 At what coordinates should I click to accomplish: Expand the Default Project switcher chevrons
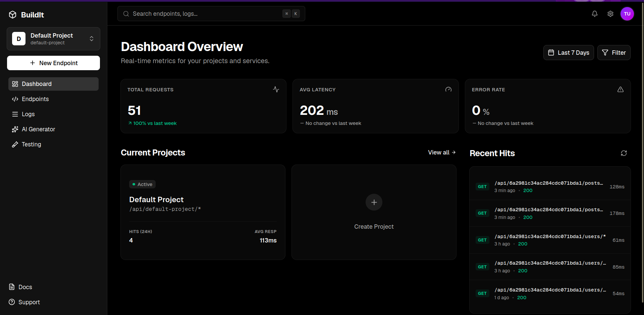tap(92, 39)
